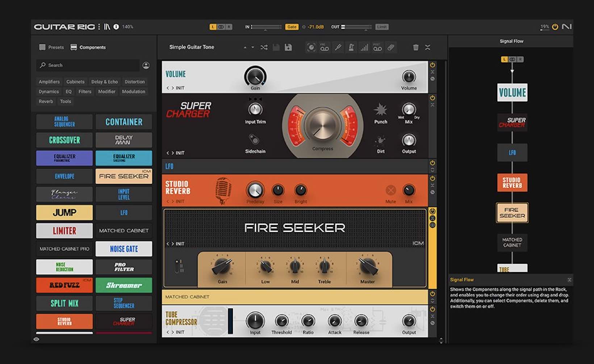Viewport: 594px width, 364px height.
Task: Collapse all rack components with arrows icon
Action: click(428, 47)
